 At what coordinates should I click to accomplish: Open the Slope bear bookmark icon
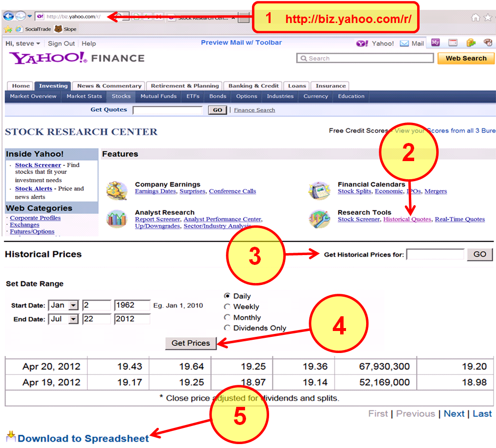pyautogui.click(x=58, y=29)
